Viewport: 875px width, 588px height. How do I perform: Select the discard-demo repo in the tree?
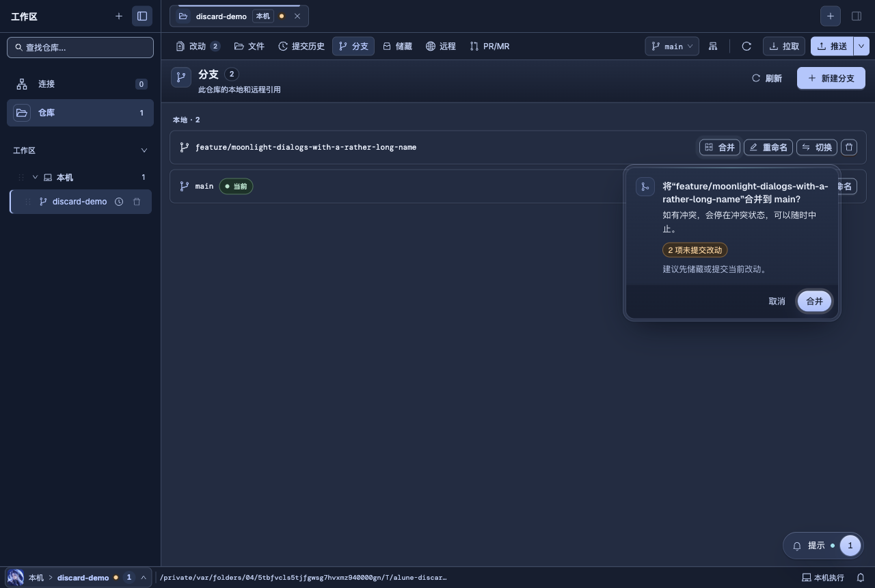click(x=80, y=202)
